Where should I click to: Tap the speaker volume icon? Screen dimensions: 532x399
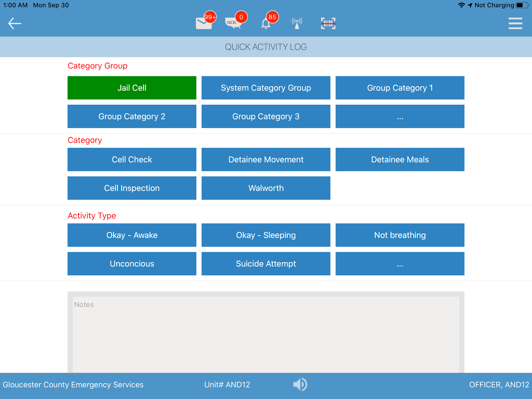[x=300, y=384]
